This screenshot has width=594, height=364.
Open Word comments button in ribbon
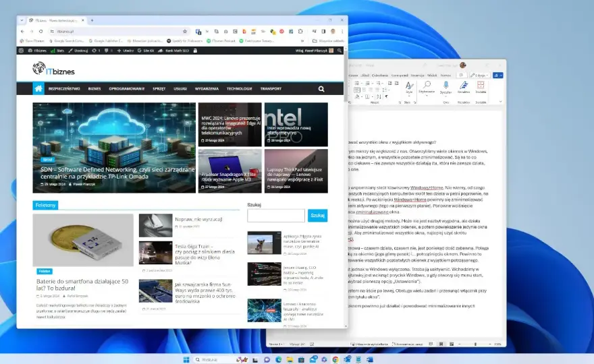(461, 75)
